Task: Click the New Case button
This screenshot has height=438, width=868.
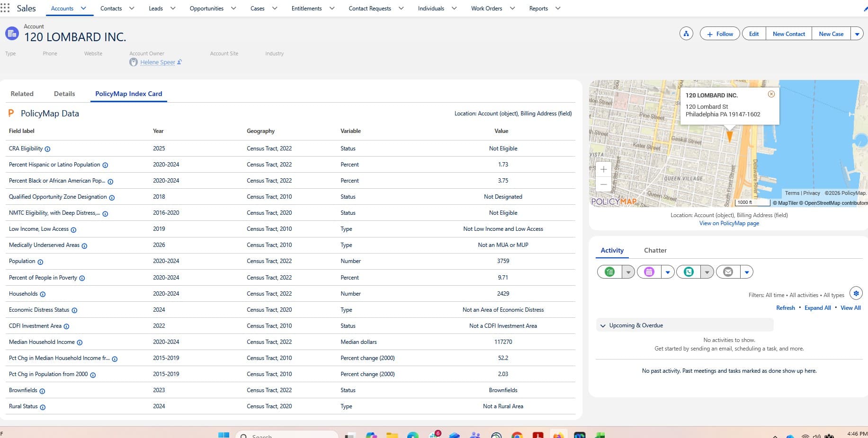Action: 831,34
